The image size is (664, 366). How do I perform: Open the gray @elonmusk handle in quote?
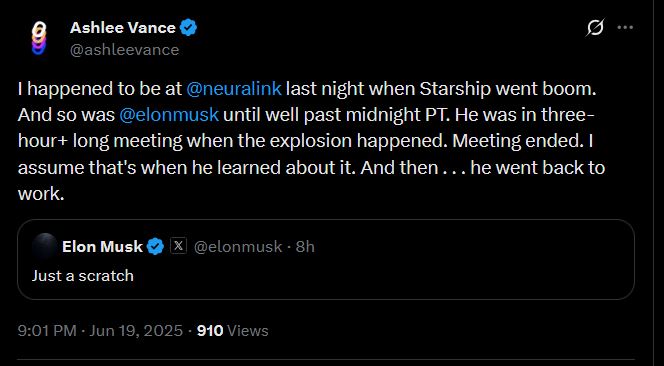[x=238, y=247]
